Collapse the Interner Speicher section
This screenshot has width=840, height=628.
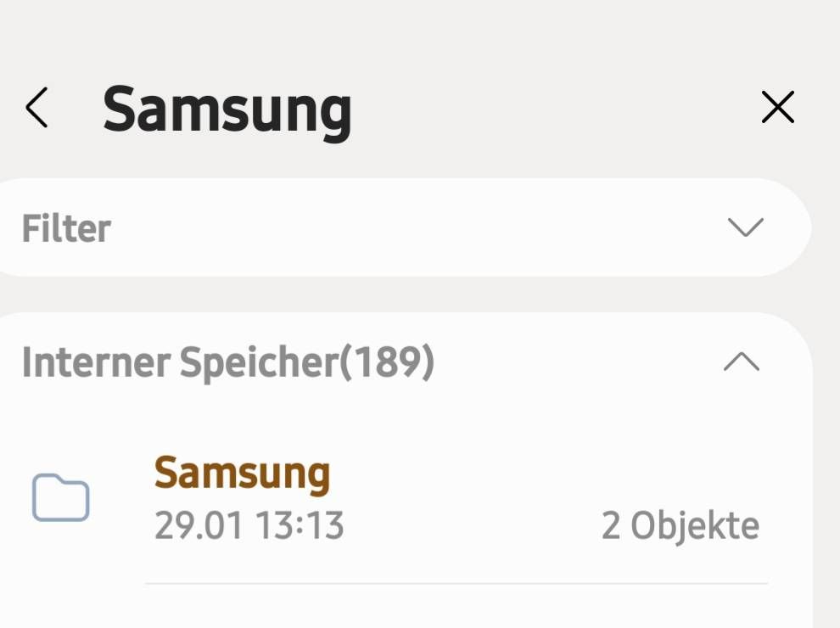pos(742,362)
